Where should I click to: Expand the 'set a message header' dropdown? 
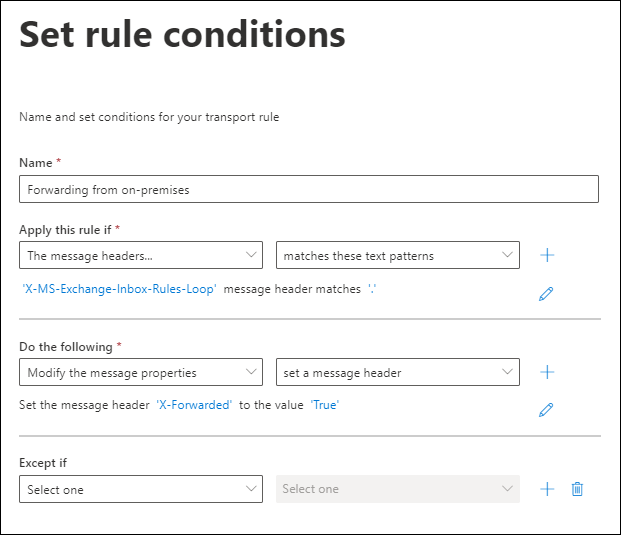398,373
